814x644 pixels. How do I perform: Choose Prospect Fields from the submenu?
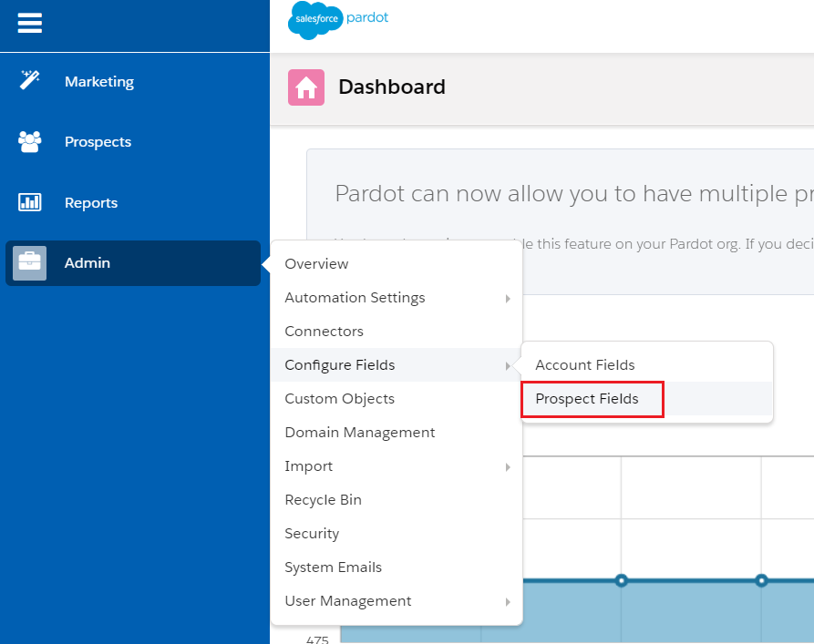click(647, 399)
